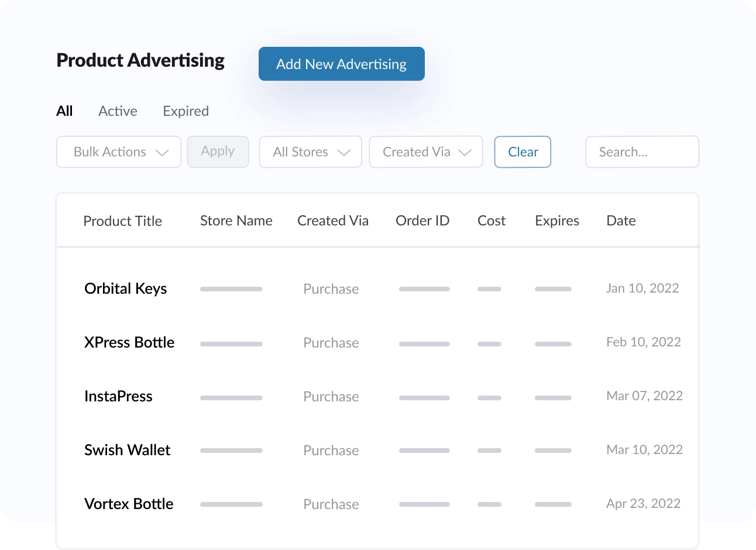Click the Expires column header
Screen dimensions: 756x550
click(x=557, y=221)
